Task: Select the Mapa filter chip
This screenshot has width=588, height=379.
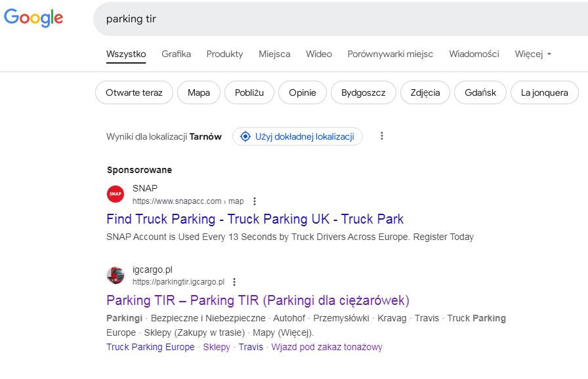Action: [x=199, y=92]
